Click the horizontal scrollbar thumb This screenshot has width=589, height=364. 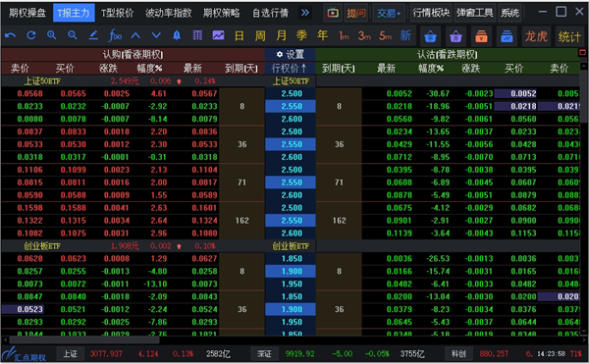(83, 340)
